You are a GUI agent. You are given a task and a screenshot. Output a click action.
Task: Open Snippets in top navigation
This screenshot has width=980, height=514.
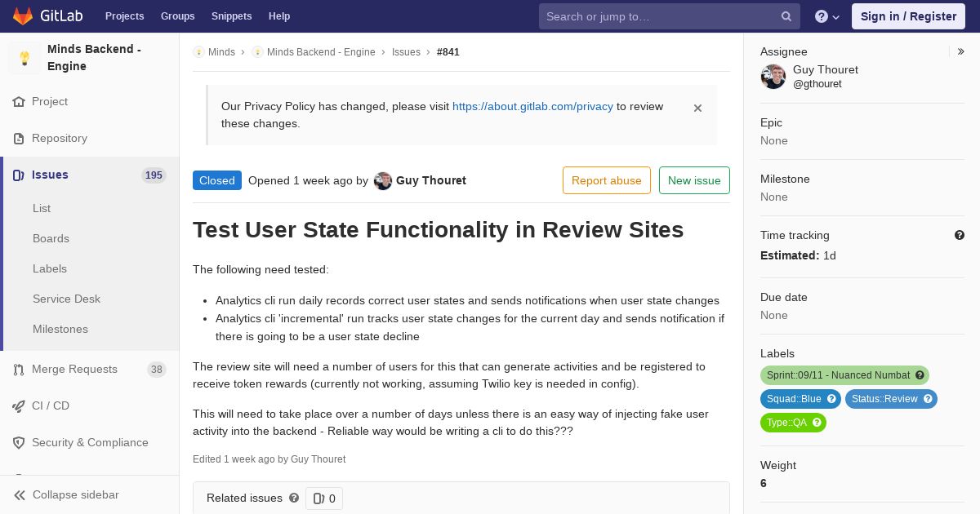[x=231, y=16]
